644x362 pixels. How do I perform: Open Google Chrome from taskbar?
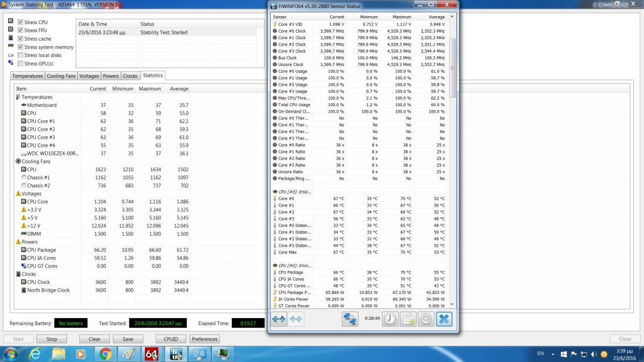[x=105, y=354]
